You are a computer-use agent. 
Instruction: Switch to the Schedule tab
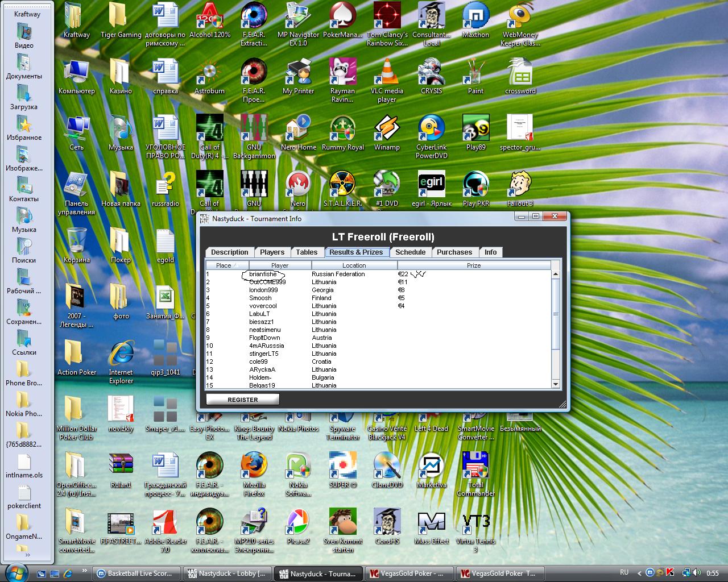pos(410,252)
